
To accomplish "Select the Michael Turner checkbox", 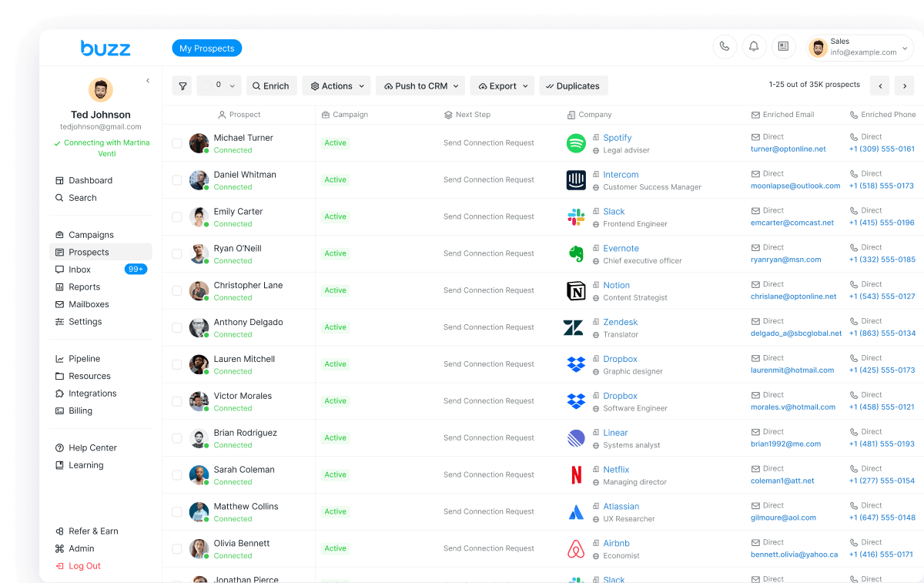I will (177, 143).
